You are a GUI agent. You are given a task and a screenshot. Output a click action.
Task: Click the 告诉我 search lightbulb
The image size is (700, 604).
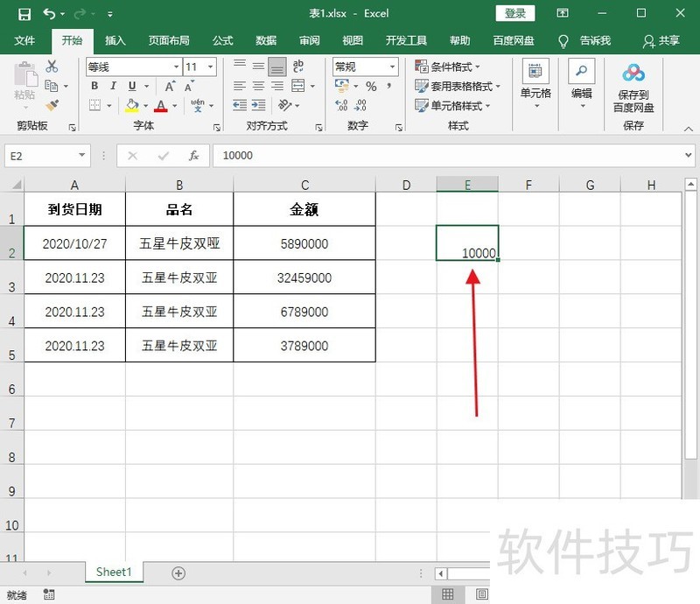click(x=563, y=41)
